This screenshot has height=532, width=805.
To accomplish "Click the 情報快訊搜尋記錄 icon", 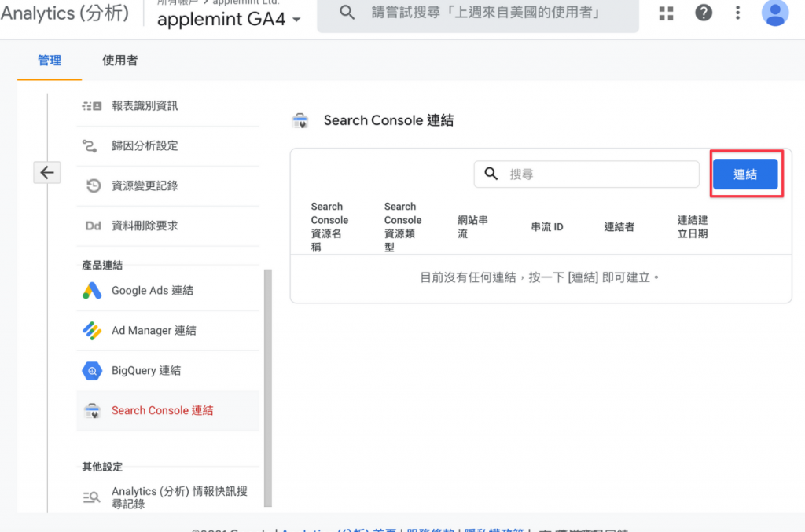I will tap(91, 497).
